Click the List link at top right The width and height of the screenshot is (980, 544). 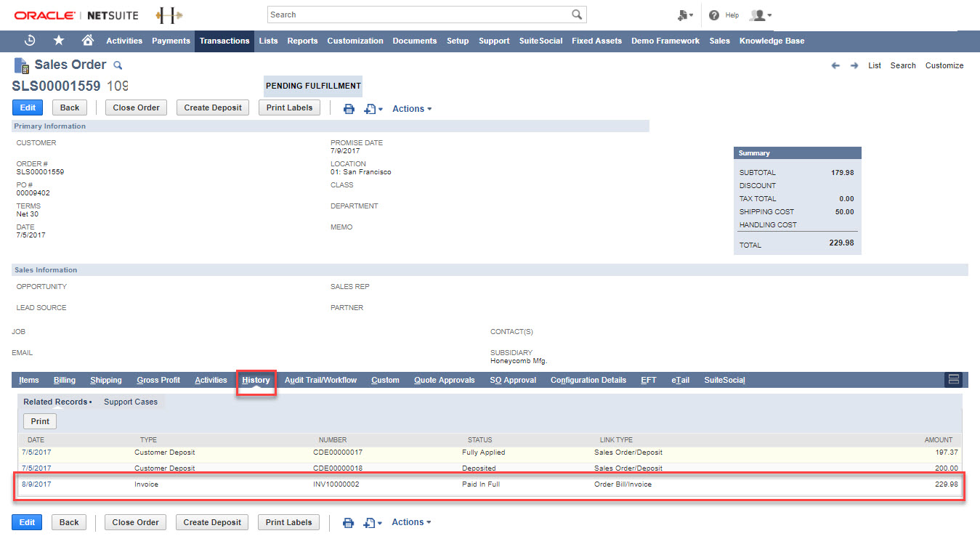875,65
